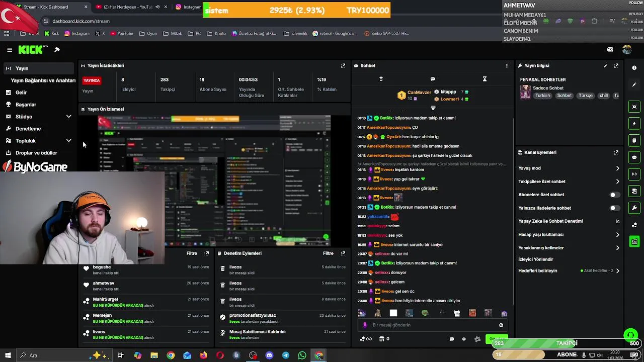Image resolution: width=644 pixels, height=362 pixels.
Task: Click the profile avatar in the Kick header
Action: [x=626, y=50]
